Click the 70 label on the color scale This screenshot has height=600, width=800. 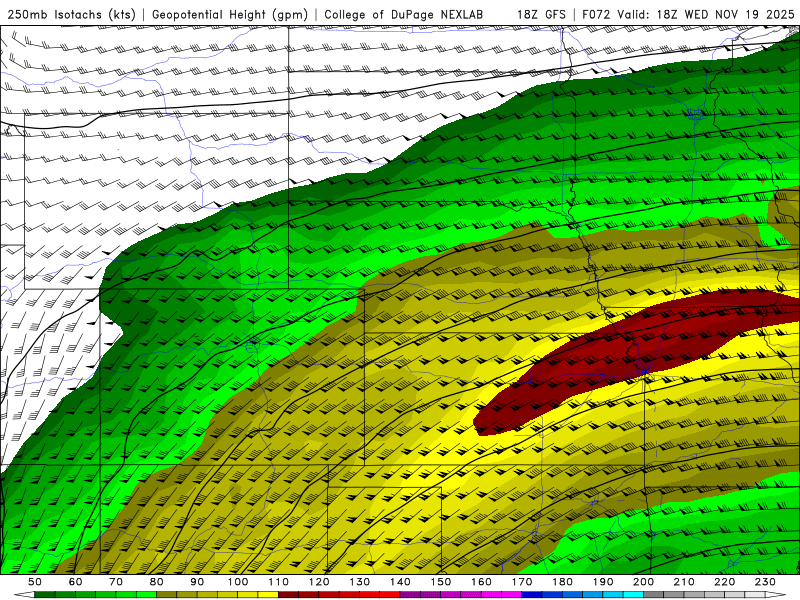click(x=116, y=582)
